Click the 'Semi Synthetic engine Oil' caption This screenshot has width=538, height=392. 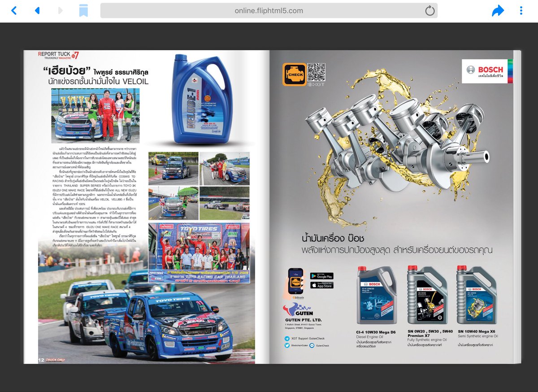click(478, 336)
